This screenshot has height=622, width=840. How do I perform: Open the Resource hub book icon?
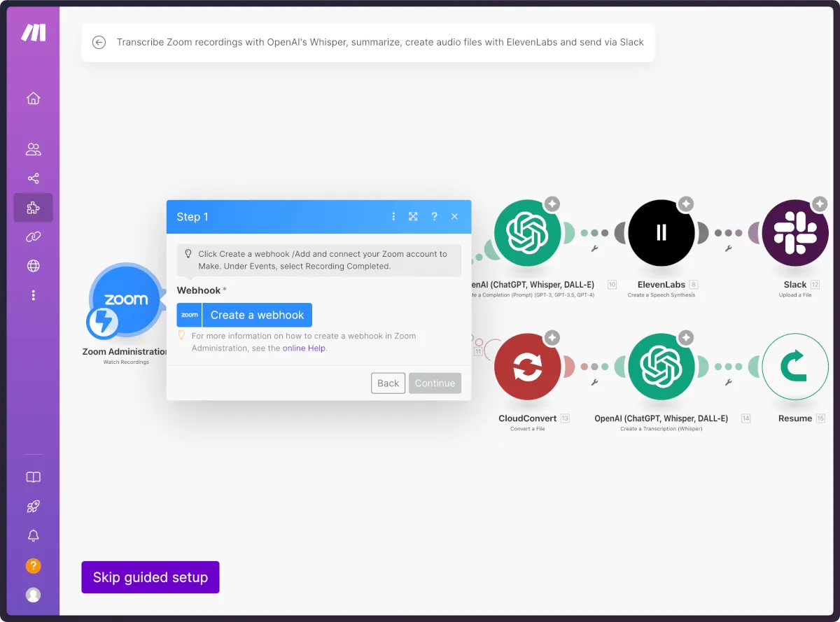(33, 477)
